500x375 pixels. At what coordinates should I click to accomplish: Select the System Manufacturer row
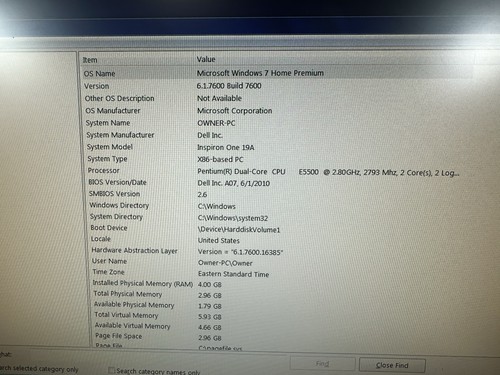click(x=120, y=135)
